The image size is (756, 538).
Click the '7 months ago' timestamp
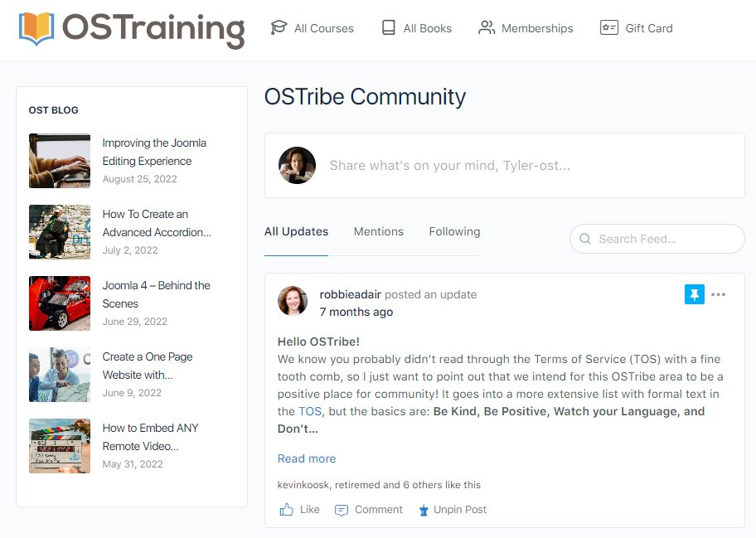(356, 312)
